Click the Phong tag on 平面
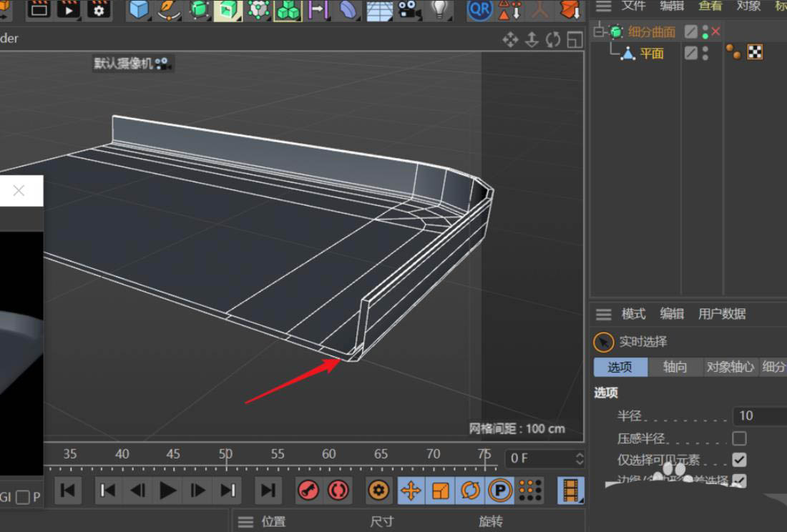787x532 pixels. 733,51
